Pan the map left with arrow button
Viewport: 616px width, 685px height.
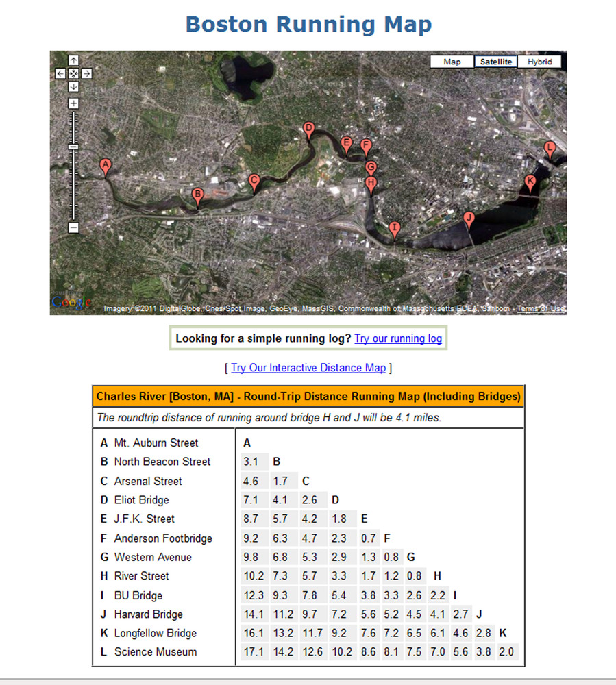click(60, 73)
